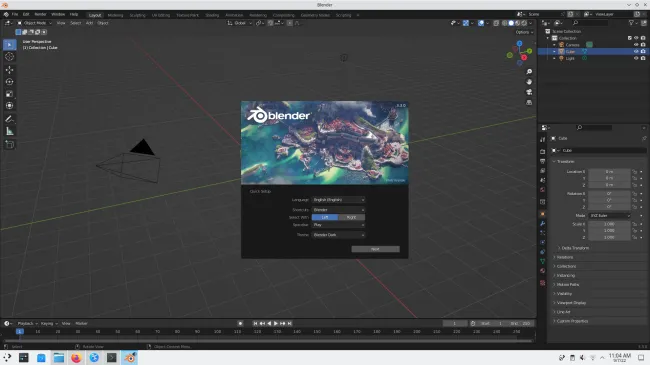This screenshot has width=650, height=365.
Task: Click the Location X value field
Action: click(609, 172)
